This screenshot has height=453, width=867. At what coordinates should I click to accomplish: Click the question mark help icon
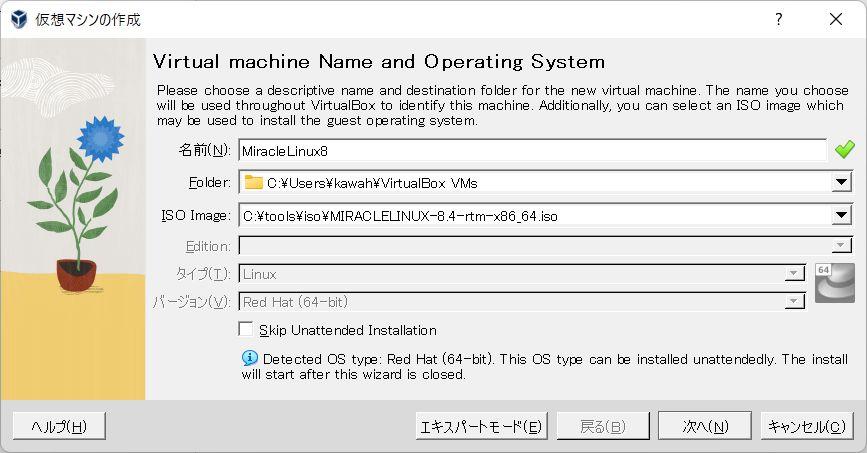[x=779, y=19]
